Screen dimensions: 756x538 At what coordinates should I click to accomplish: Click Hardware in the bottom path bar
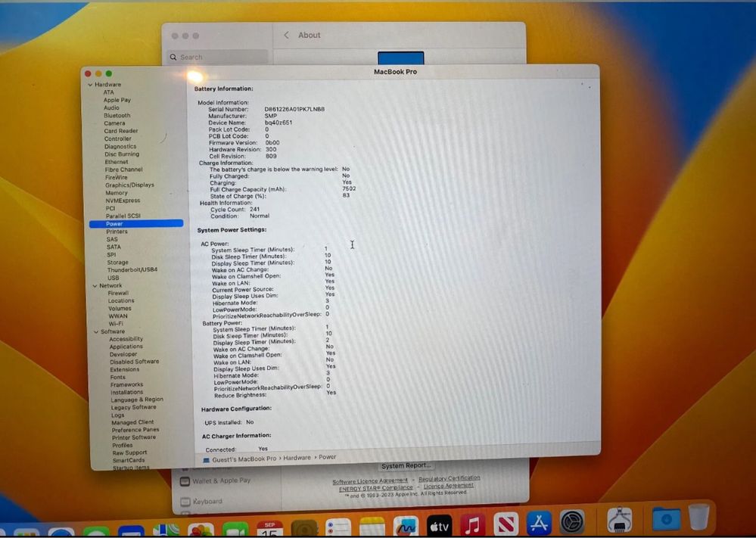coord(297,458)
